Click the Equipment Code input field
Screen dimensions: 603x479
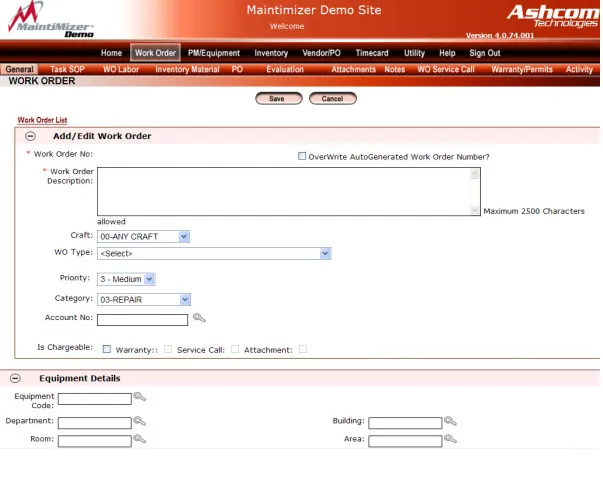pos(95,399)
